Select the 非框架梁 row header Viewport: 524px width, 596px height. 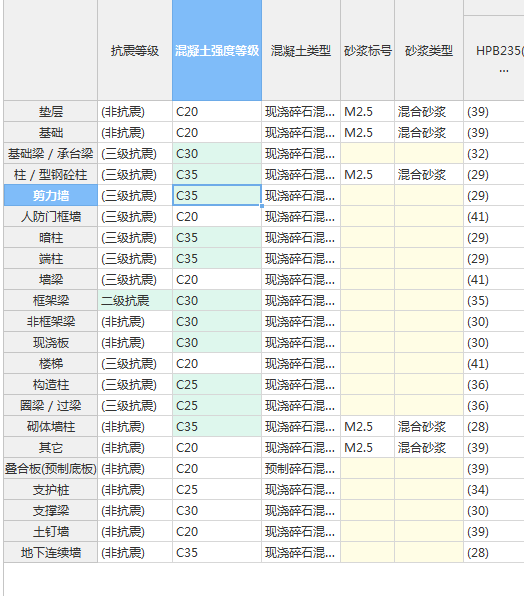click(x=51, y=322)
